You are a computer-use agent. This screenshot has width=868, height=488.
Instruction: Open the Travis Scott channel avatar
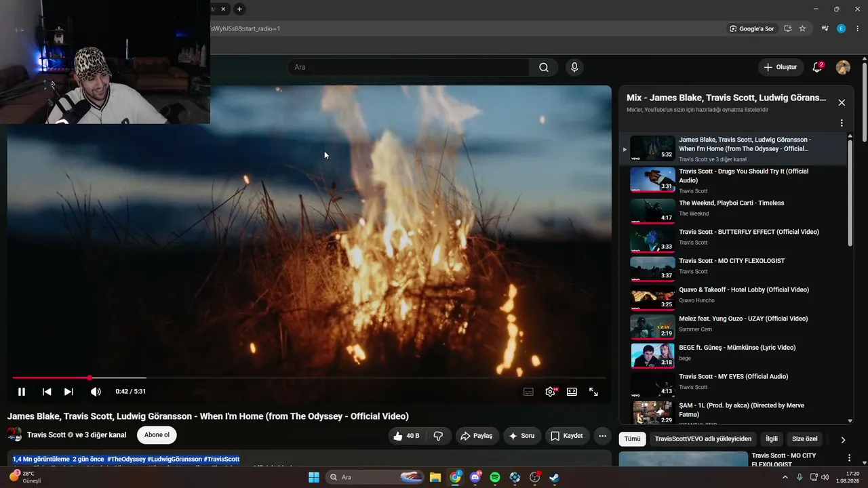click(14, 435)
